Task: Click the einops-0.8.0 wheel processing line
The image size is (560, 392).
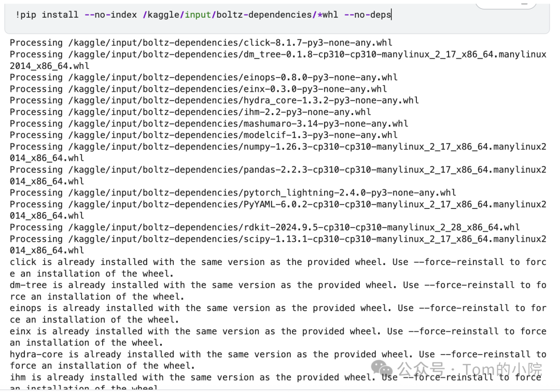Action: point(204,77)
